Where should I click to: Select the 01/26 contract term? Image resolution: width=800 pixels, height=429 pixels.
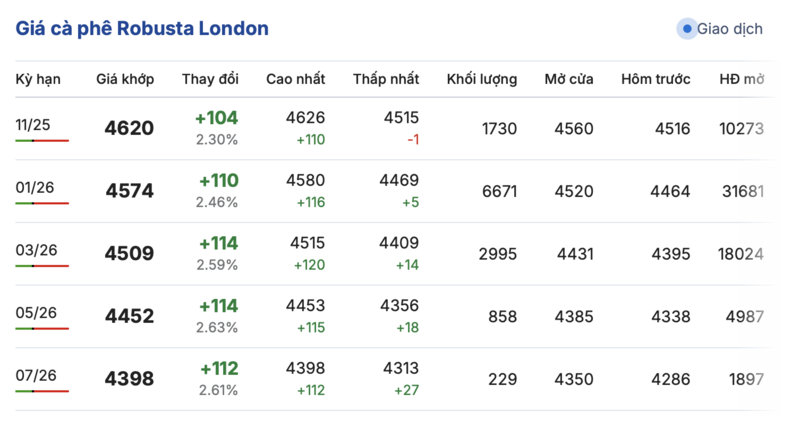(35, 187)
